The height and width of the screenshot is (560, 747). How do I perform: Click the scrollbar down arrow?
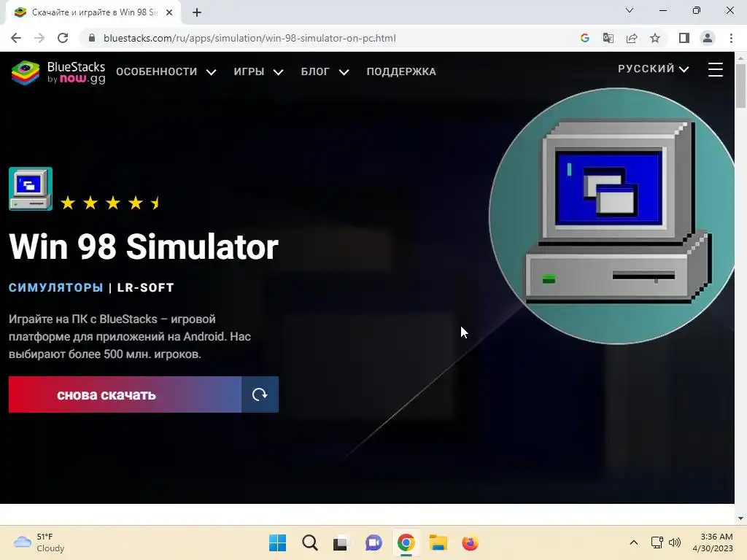pyautogui.click(x=740, y=518)
